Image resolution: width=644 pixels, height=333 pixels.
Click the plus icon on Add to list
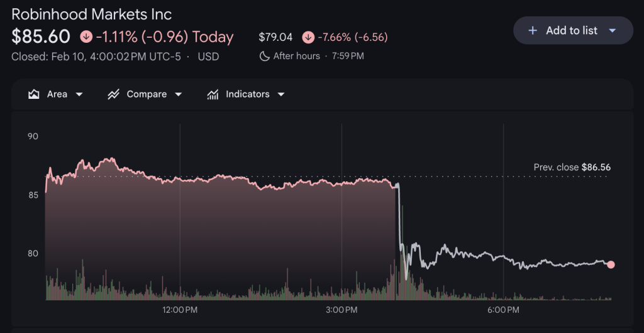(x=533, y=30)
